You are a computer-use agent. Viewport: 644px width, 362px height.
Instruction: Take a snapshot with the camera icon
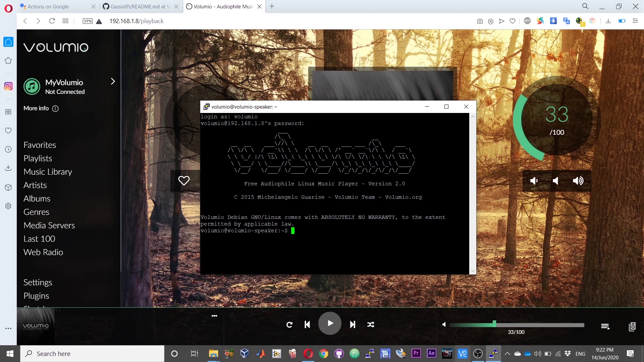480,21
